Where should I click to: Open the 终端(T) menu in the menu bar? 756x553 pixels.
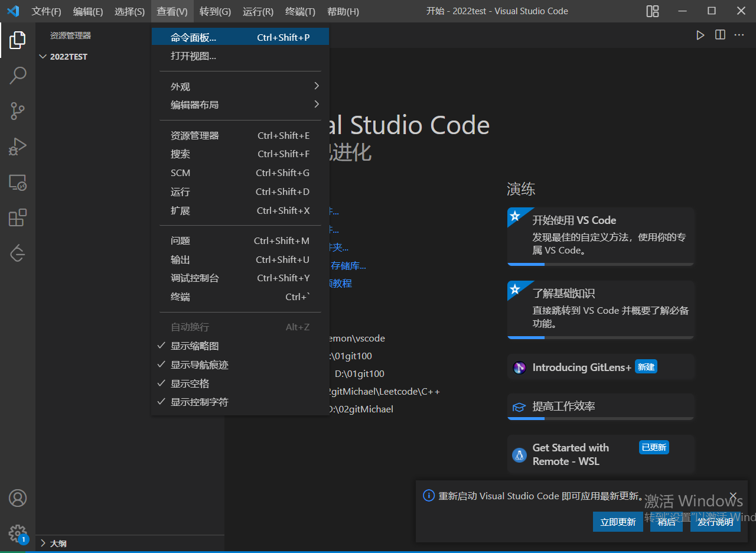pos(300,11)
